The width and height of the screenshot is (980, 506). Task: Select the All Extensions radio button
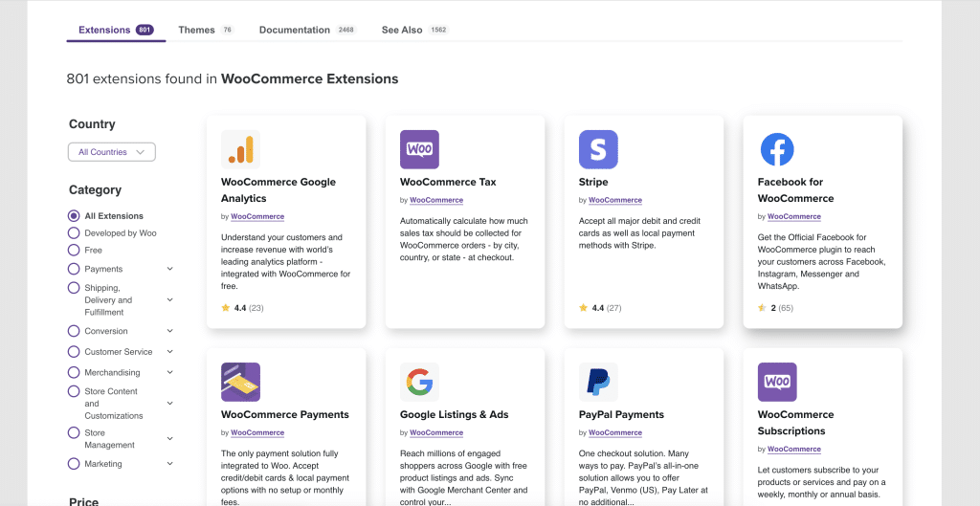tap(74, 216)
